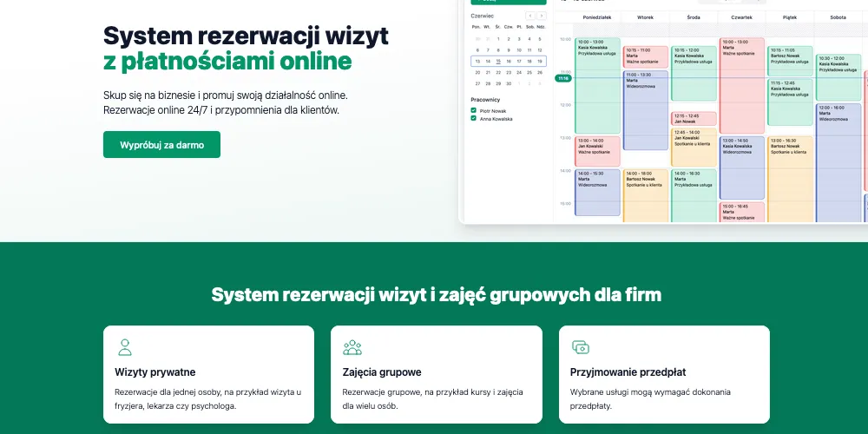Uncheck the Anna Kowalska employee checkbox

[x=473, y=118]
